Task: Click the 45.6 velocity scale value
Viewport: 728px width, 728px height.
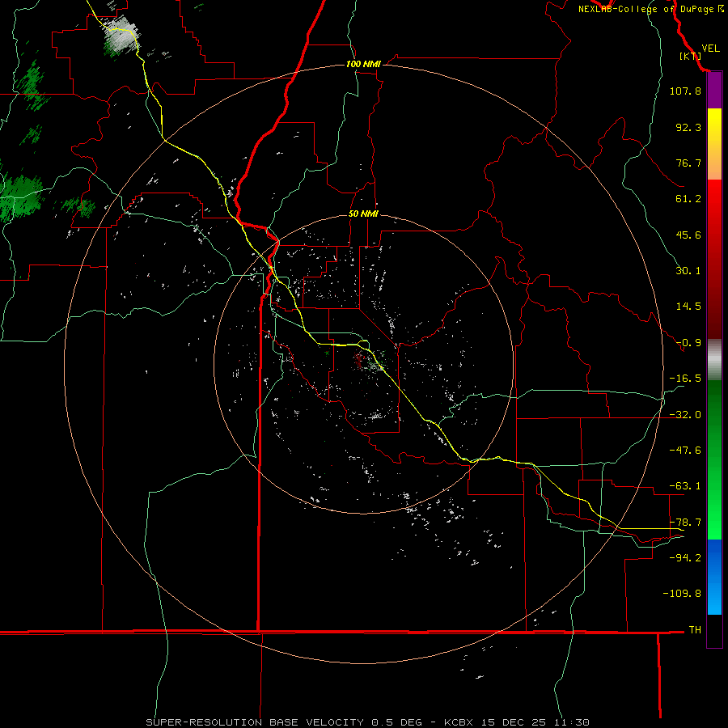Action: click(x=688, y=235)
